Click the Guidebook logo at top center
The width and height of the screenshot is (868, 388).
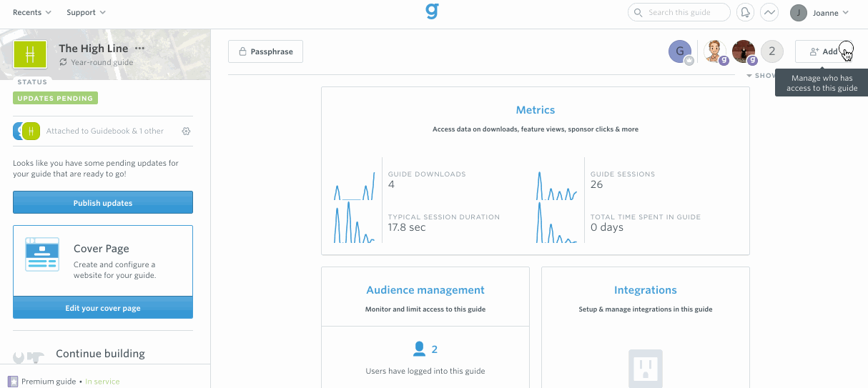coord(432,11)
